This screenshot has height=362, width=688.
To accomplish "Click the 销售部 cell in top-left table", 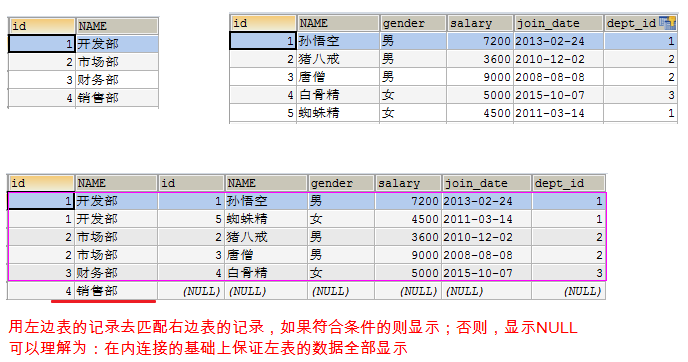I will coord(117,98).
